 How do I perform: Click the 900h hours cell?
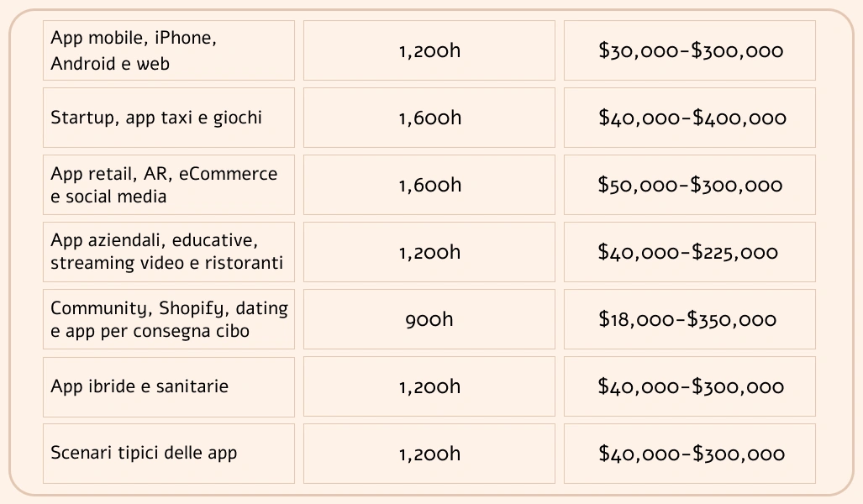[429, 319]
